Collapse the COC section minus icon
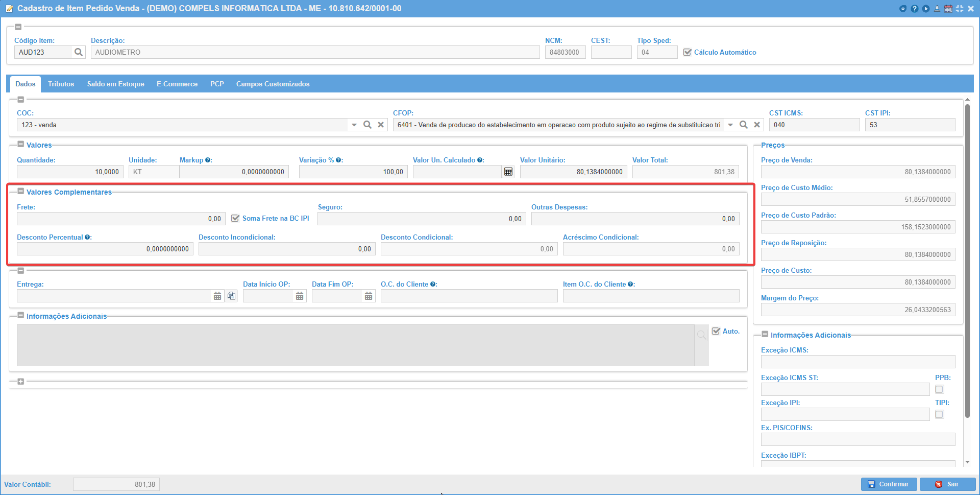The width and height of the screenshot is (980, 495). [x=21, y=100]
